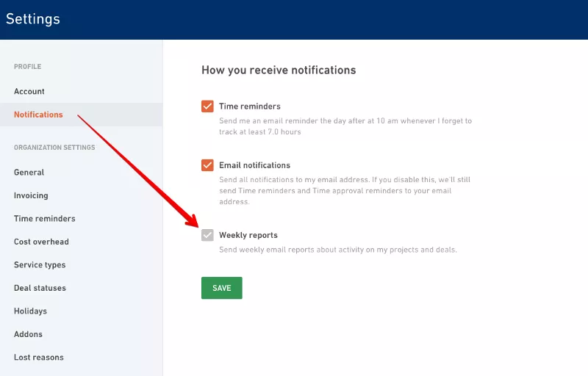Viewport: 588px width, 376px height.
Task: Click the Email notifications checkbox label
Action: [254, 165]
